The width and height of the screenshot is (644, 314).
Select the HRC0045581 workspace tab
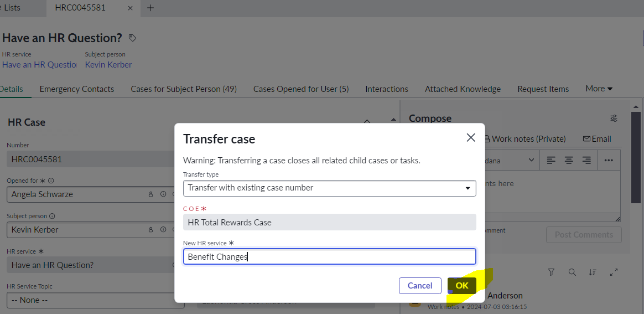(80, 8)
